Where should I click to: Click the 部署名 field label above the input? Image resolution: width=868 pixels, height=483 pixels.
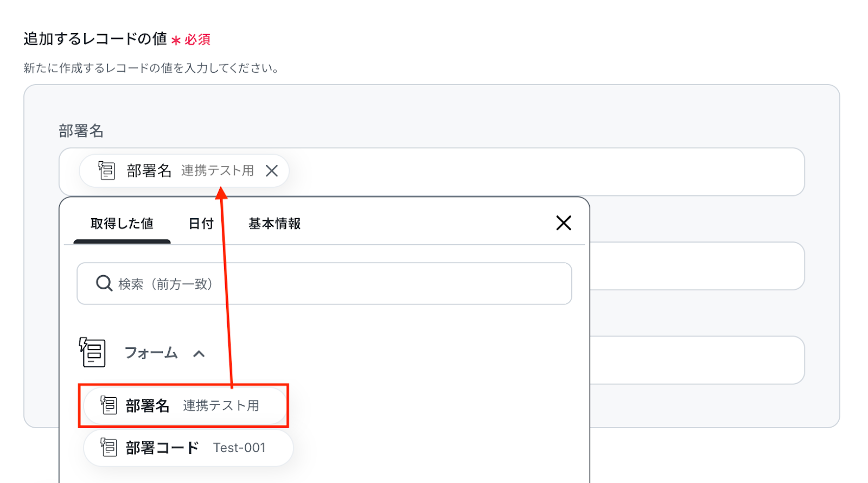(x=81, y=131)
